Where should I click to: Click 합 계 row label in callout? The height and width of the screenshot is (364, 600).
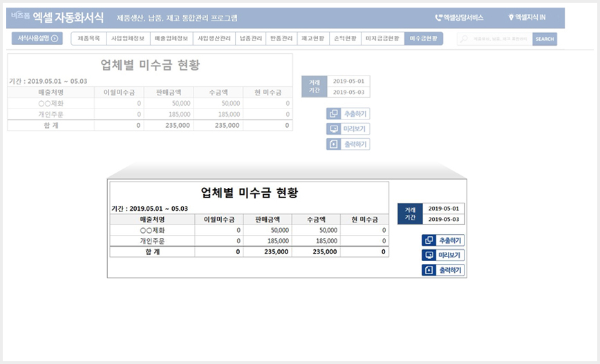[152, 251]
